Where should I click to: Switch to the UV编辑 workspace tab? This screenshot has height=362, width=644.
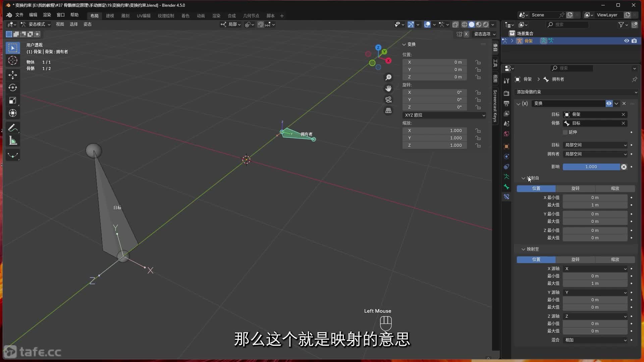point(144,16)
